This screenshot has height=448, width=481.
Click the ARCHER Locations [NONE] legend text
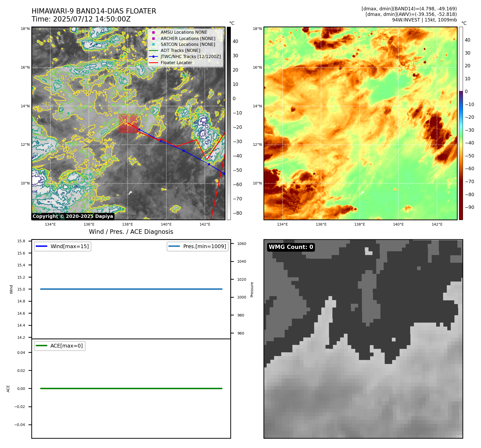coord(188,38)
